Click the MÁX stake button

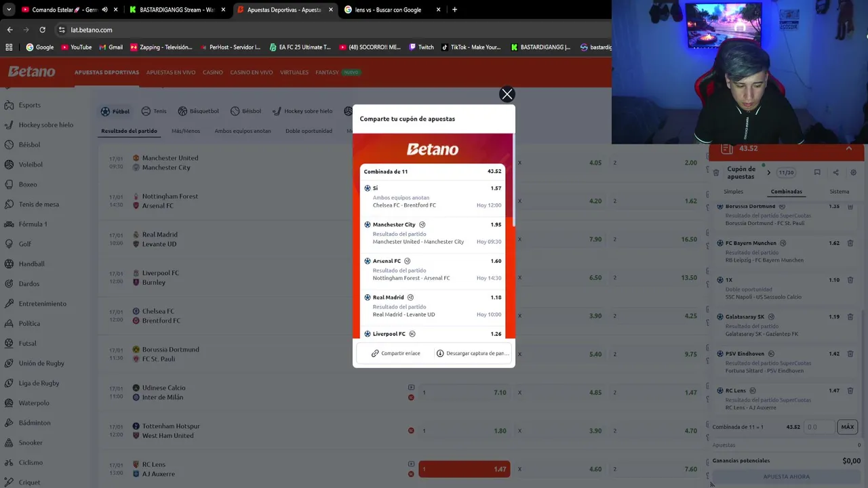pyautogui.click(x=848, y=427)
